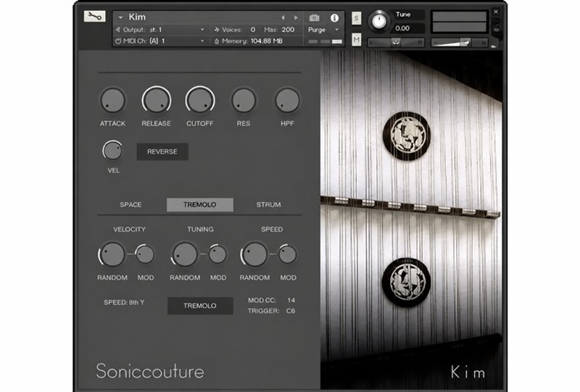This screenshot has width=580, height=392.
Task: Click the Tune knob
Action: (x=379, y=21)
